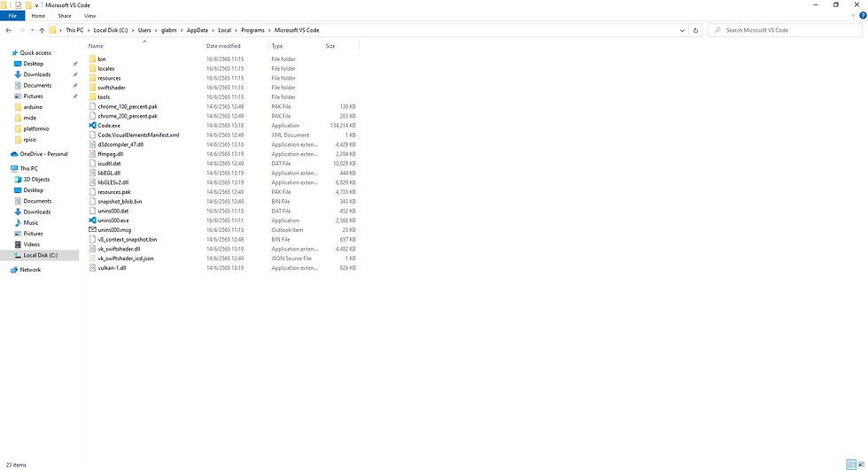Open the View ribbon tab
This screenshot has height=470, width=868.
click(89, 16)
